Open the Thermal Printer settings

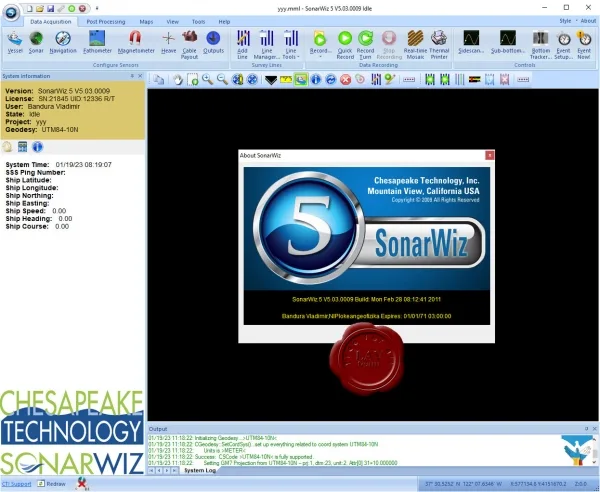[439, 45]
